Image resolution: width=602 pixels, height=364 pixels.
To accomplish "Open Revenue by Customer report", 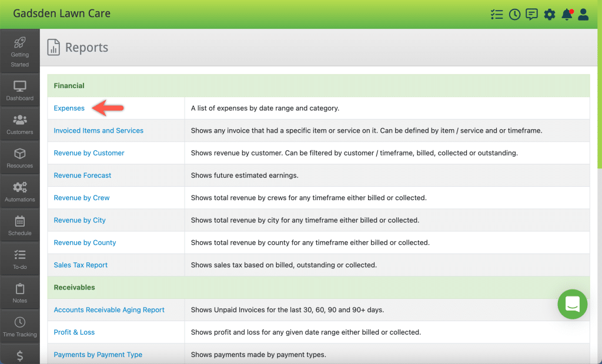I will click(x=89, y=153).
